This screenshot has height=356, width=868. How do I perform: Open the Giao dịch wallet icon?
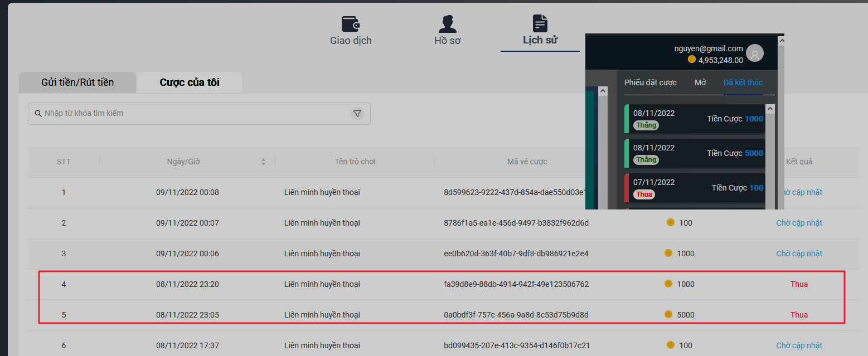351,24
